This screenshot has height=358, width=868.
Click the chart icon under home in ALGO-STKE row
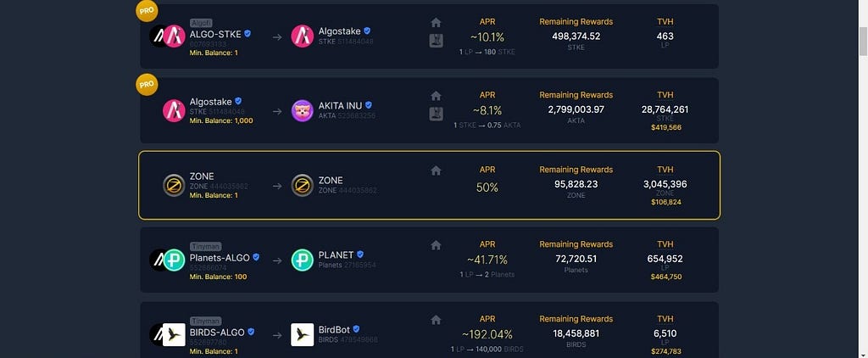coord(437,41)
